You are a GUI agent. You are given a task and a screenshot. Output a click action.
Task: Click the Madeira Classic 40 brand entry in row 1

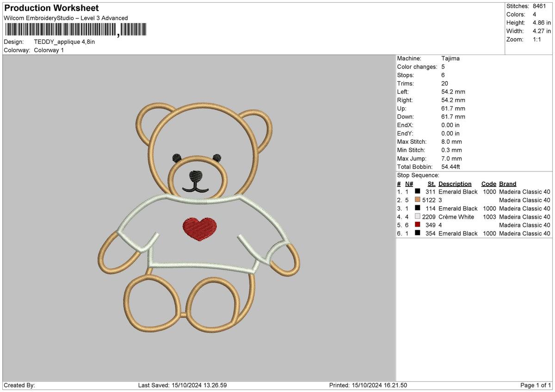524,191
